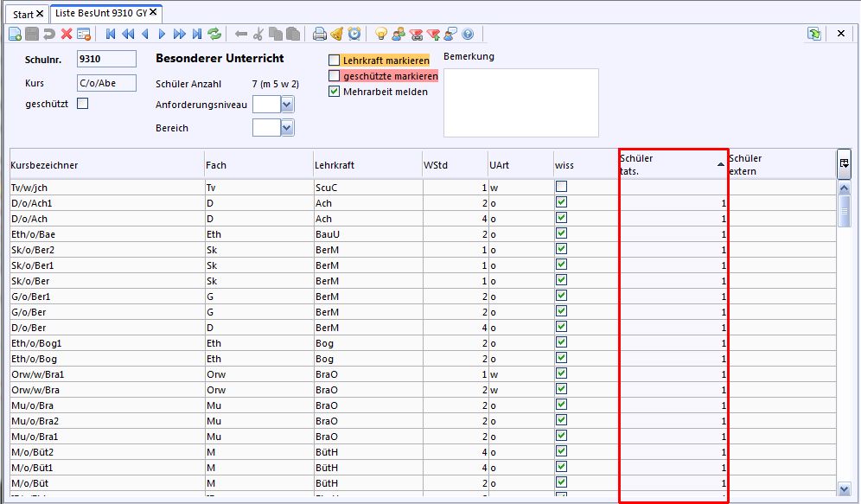Jump to the last record
861x504 pixels.
pos(197,34)
